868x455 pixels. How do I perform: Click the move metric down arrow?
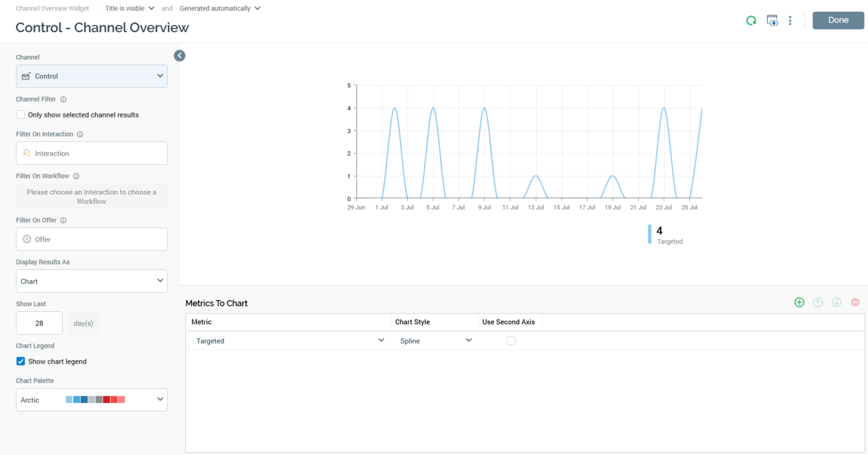click(x=837, y=302)
